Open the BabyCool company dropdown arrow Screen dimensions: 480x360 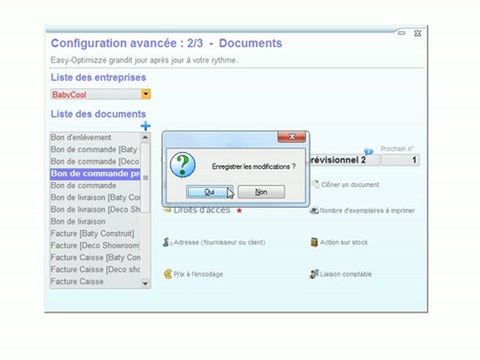point(146,94)
